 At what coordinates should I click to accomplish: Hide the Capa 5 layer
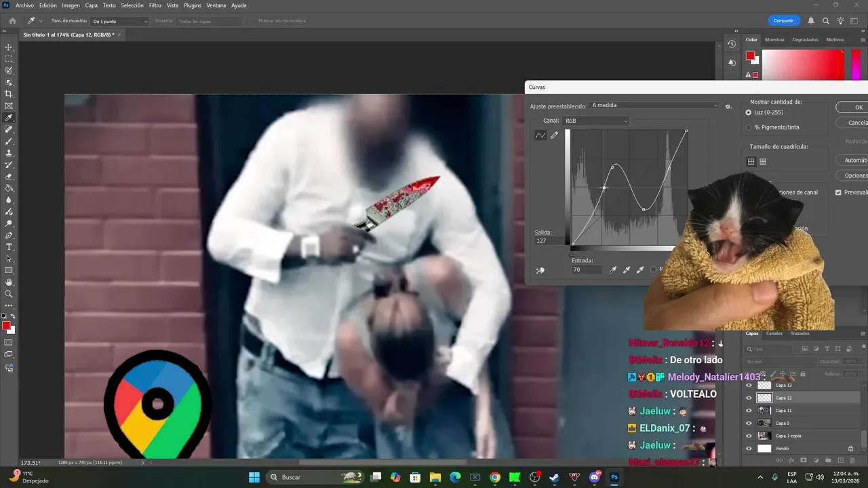pyautogui.click(x=749, y=423)
